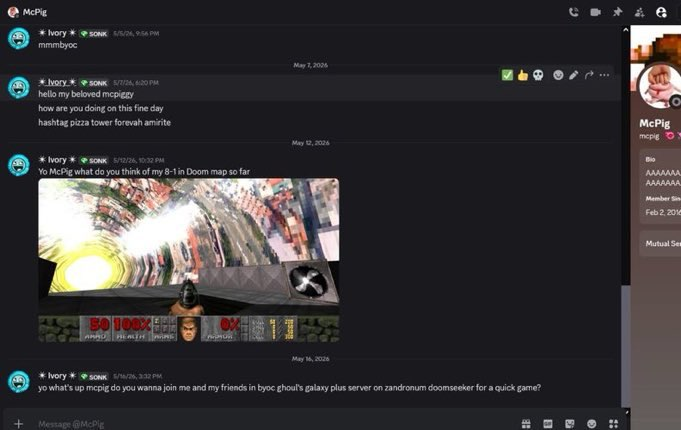Click the 5/12/26, 10:32 PM timestamp

click(x=139, y=160)
